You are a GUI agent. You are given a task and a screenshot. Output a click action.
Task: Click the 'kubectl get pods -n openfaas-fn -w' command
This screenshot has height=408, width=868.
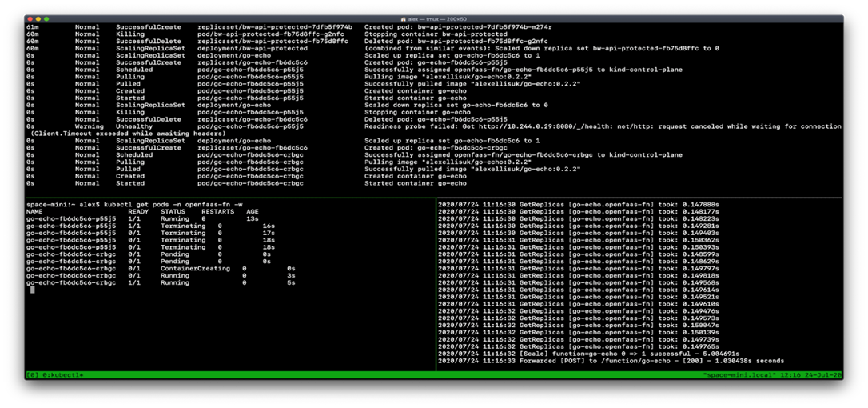173,205
